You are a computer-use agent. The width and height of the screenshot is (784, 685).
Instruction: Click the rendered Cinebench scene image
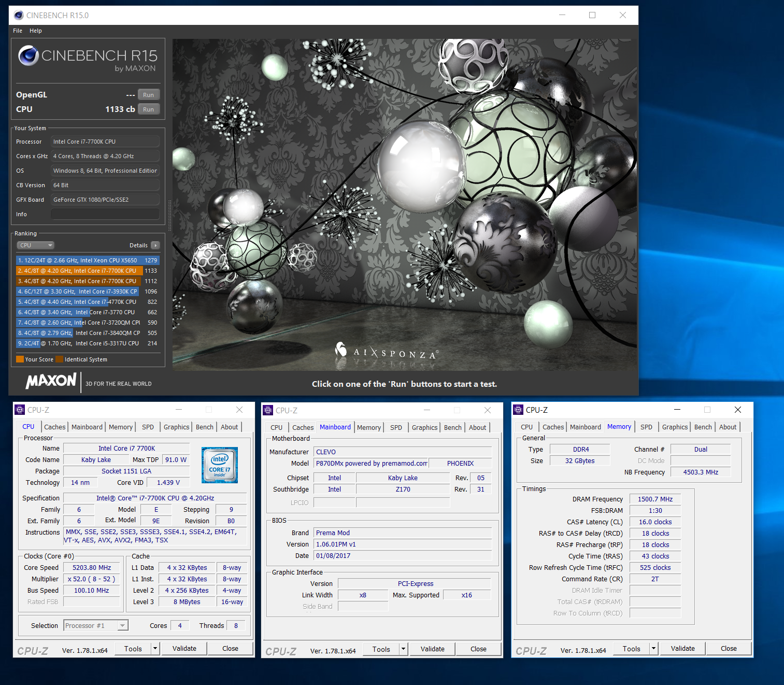[405, 205]
